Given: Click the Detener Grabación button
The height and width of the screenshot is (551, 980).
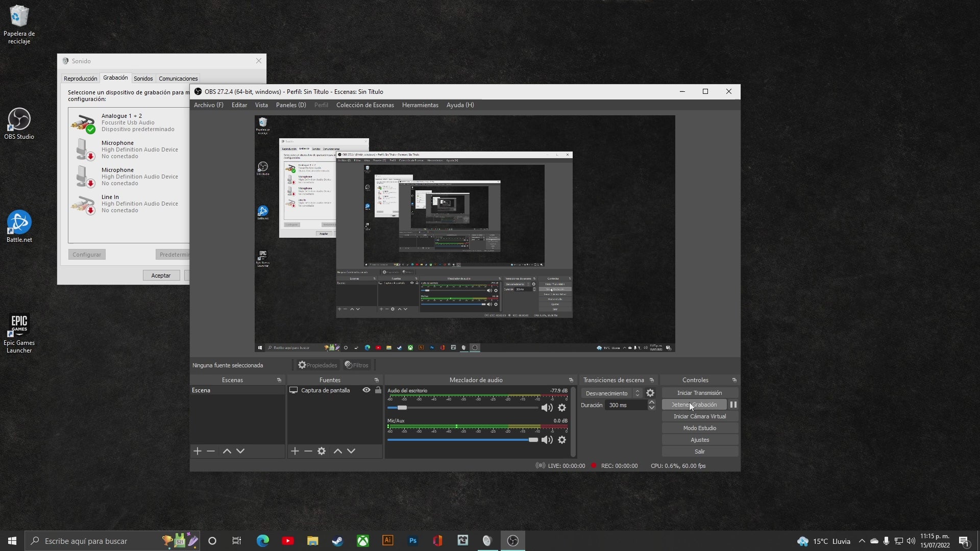Looking at the screenshot, I should (694, 405).
